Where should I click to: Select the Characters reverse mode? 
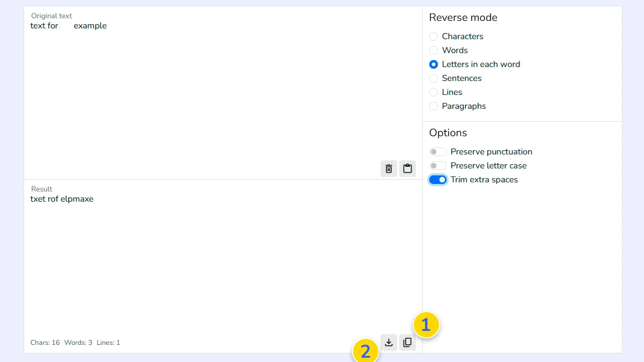433,36
